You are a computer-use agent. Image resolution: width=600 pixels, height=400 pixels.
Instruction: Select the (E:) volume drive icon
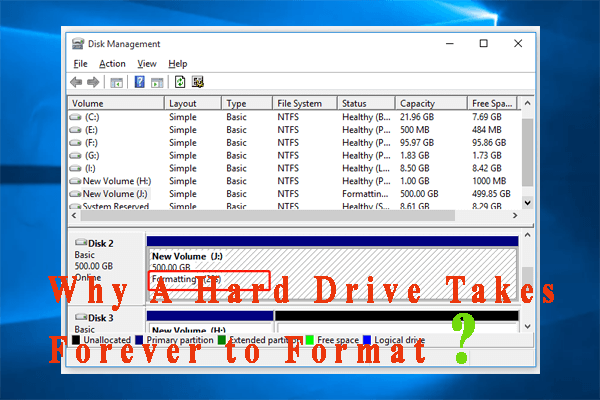pos(75,130)
